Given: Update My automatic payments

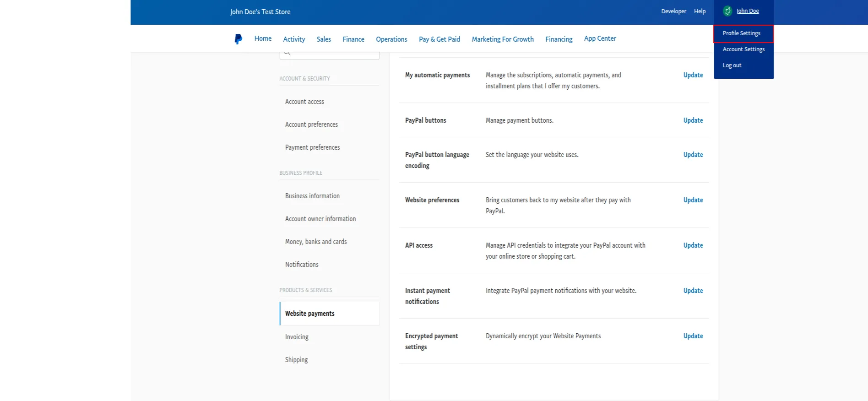Looking at the screenshot, I should point(693,75).
